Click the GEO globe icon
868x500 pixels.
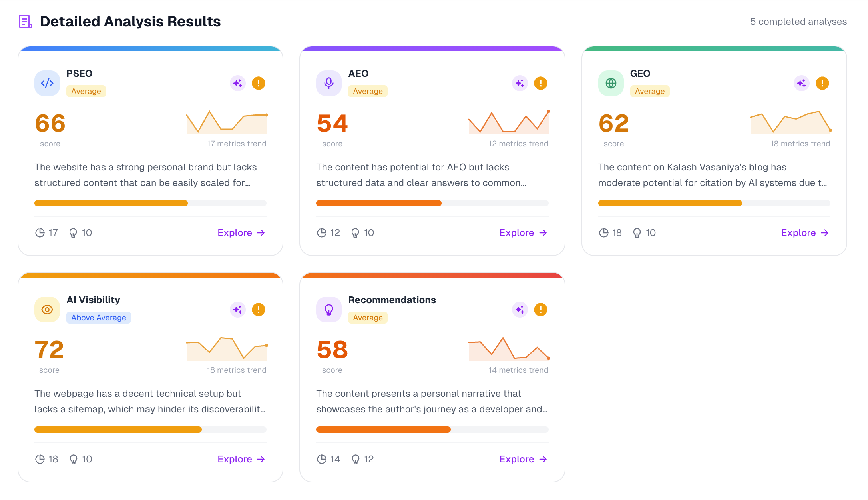[x=611, y=83]
